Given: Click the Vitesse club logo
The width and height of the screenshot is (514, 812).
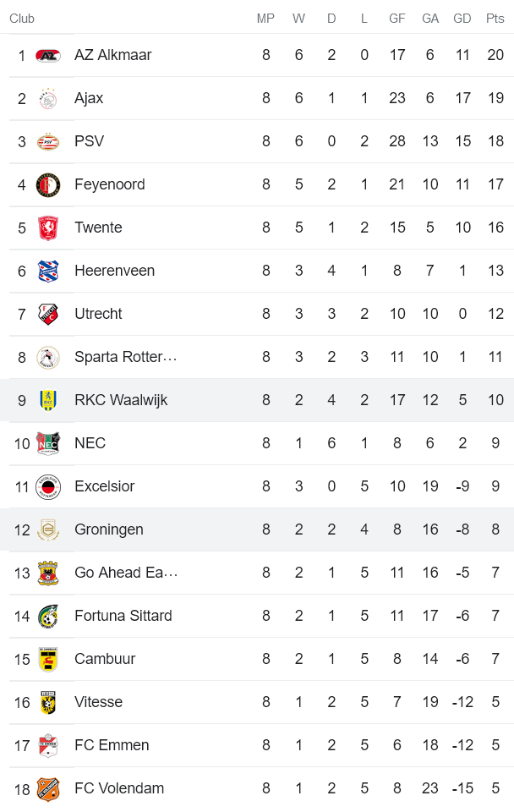Looking at the screenshot, I should 48,703.
